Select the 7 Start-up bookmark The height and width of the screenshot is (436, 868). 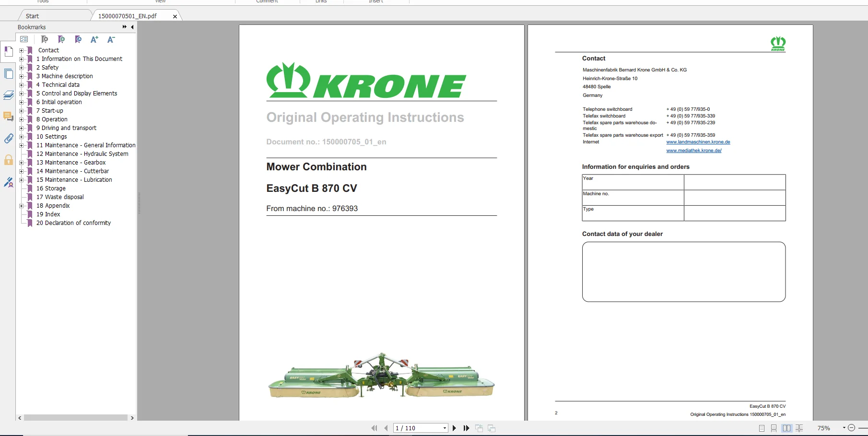click(50, 111)
